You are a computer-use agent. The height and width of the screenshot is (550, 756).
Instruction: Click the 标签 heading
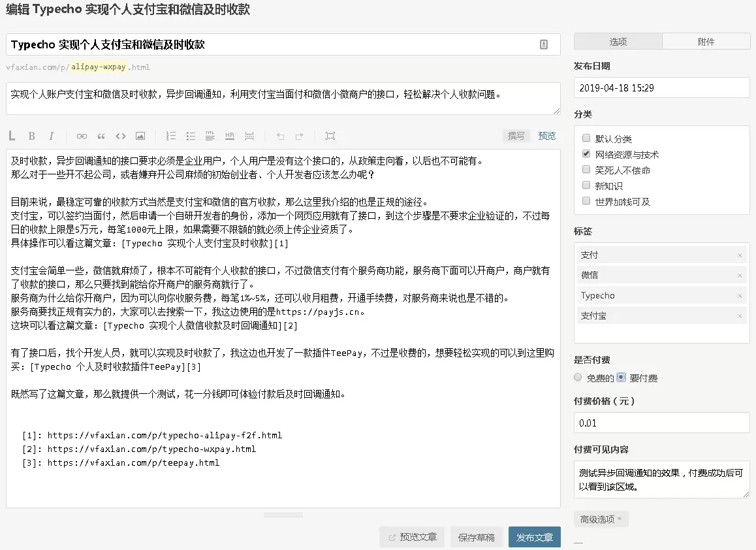coord(583,231)
